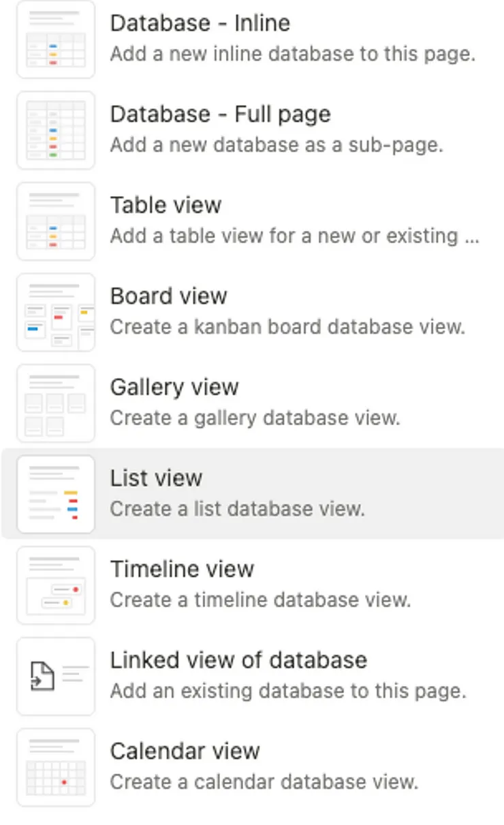Insert a Gallery view block
The height and width of the screenshot is (825, 504).
pos(174,387)
